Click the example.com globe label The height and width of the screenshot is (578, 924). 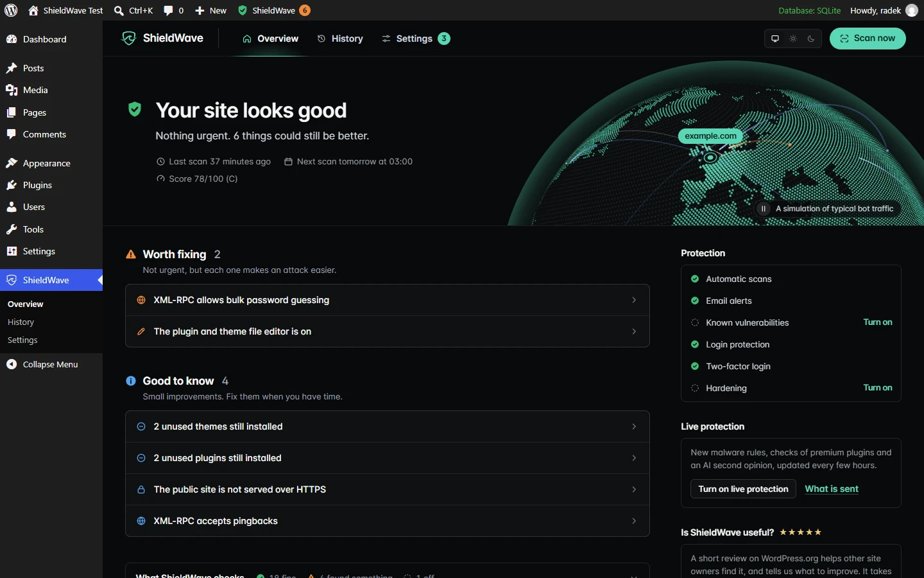[710, 136]
